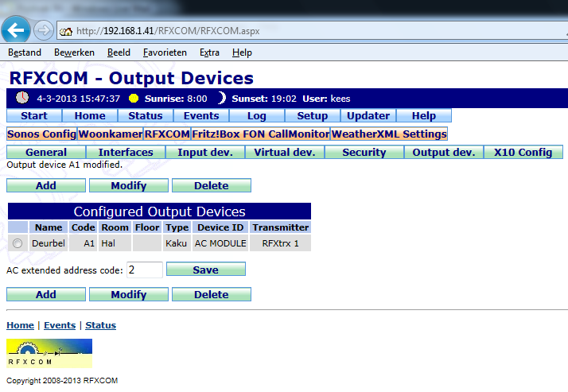Click the upper Add button
Image resolution: width=568 pixels, height=392 pixels.
click(46, 185)
